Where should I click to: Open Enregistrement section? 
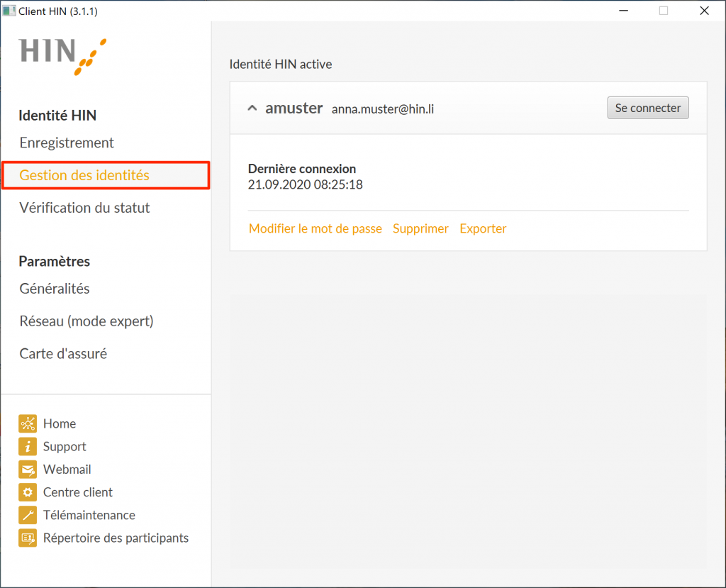(67, 143)
